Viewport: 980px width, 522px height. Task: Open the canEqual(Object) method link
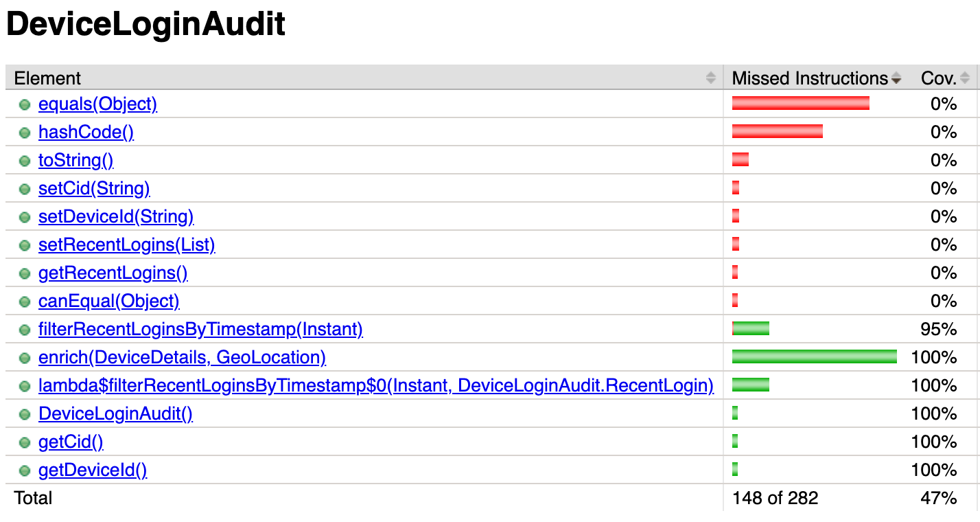108,302
